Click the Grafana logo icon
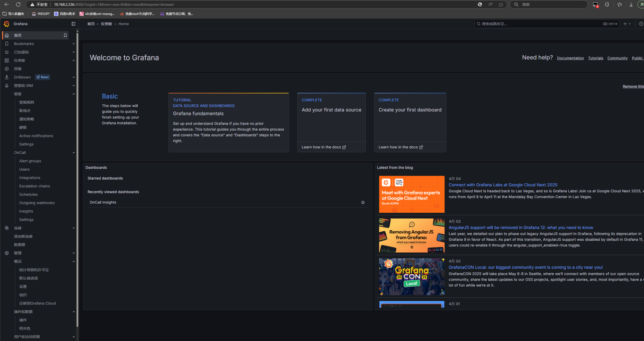Viewport: 644px width, 341px height. 7,24
